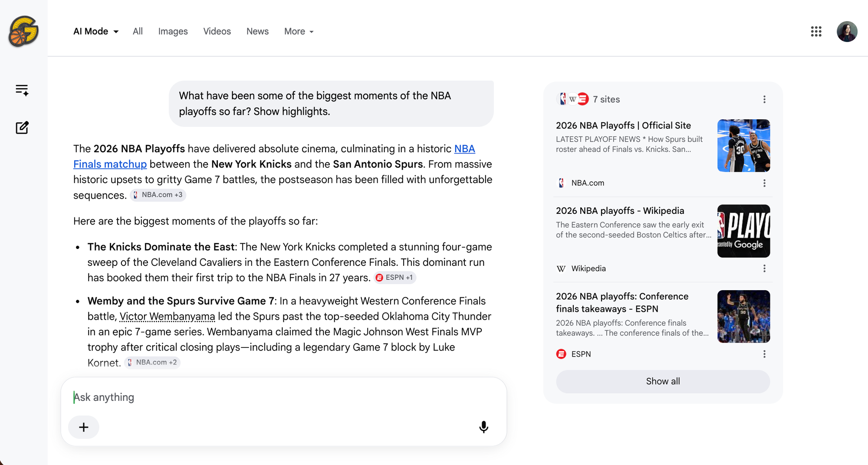Click the plus attach button

point(84,427)
